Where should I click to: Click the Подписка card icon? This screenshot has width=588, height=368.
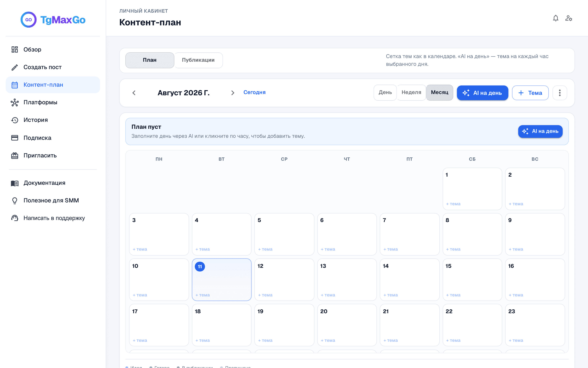[14, 138]
